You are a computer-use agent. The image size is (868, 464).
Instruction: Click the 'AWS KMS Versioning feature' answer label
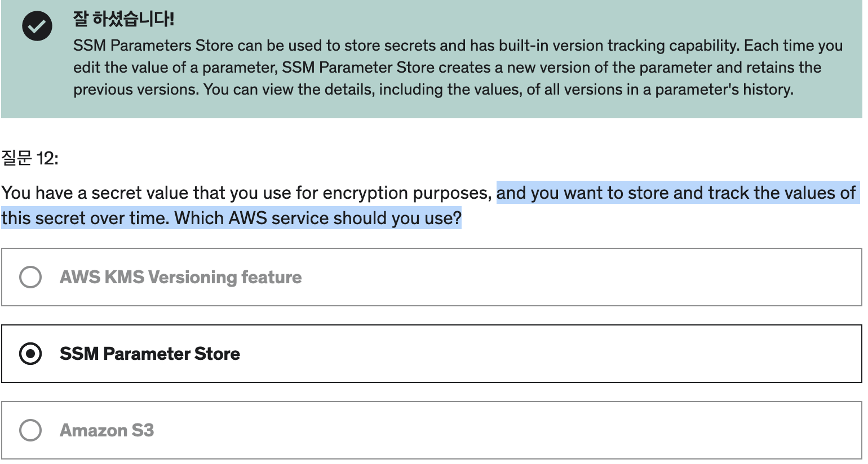click(181, 277)
